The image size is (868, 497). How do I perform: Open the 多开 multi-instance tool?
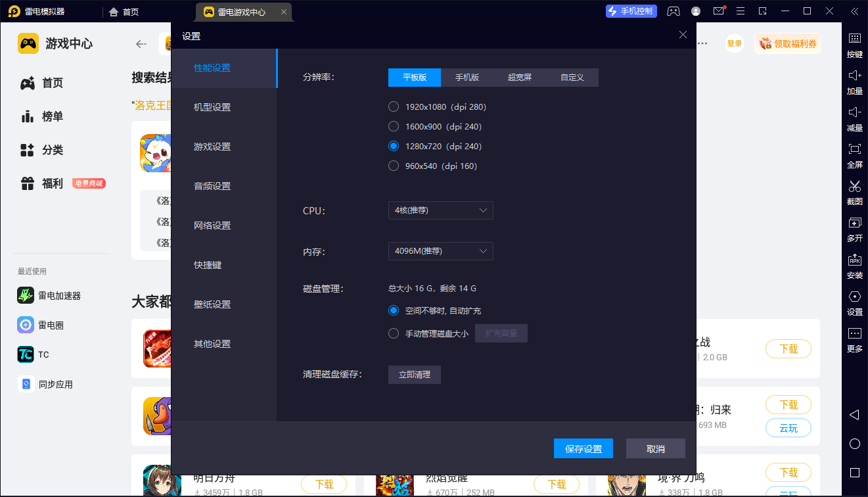coord(854,229)
